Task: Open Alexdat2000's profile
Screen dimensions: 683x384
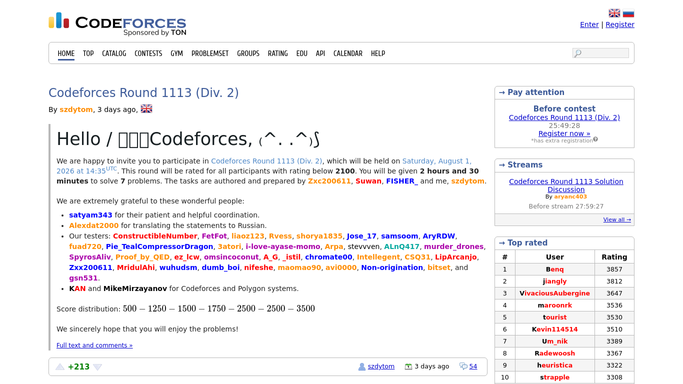Action: pos(94,226)
